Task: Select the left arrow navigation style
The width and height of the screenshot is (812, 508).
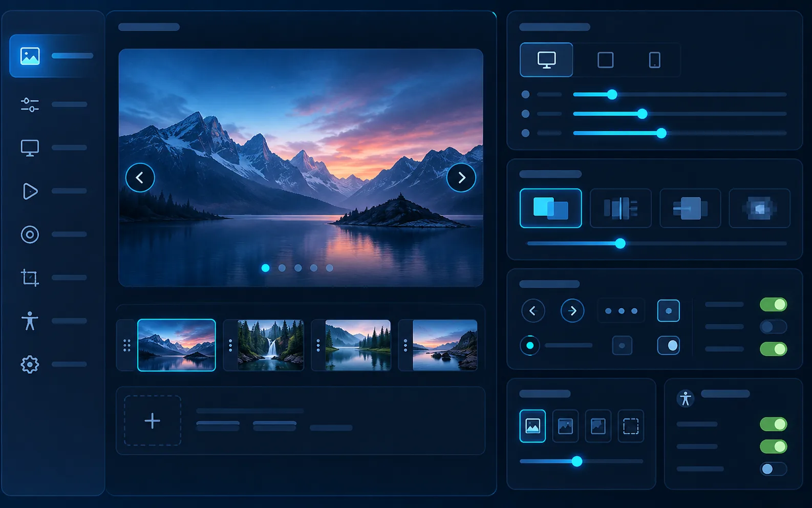Action: [x=533, y=311]
